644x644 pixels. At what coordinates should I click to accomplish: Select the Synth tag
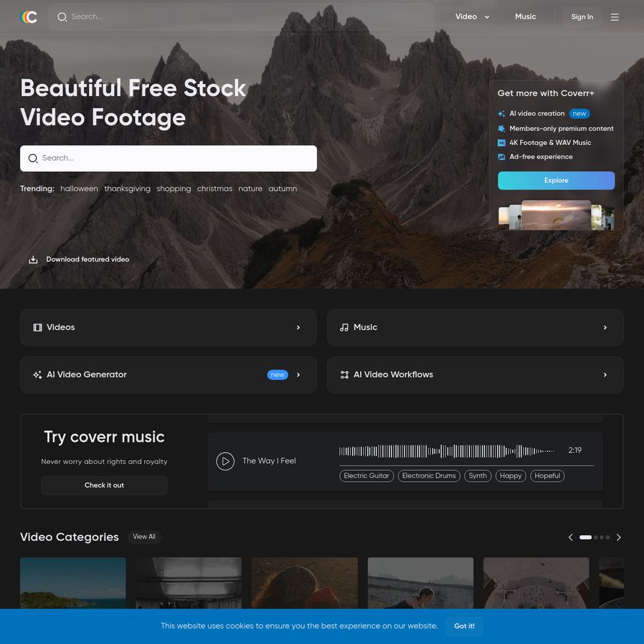pos(478,476)
